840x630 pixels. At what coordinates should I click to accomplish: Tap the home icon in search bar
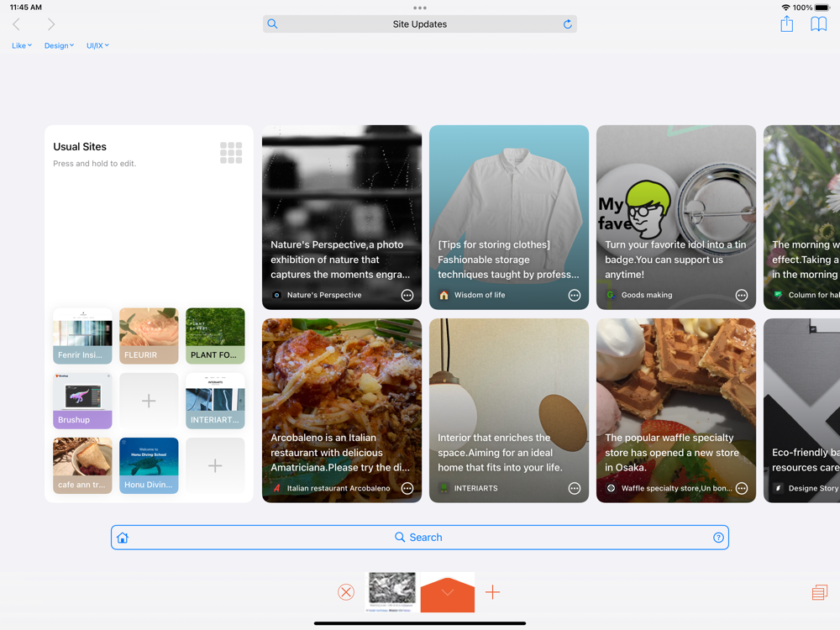[123, 538]
